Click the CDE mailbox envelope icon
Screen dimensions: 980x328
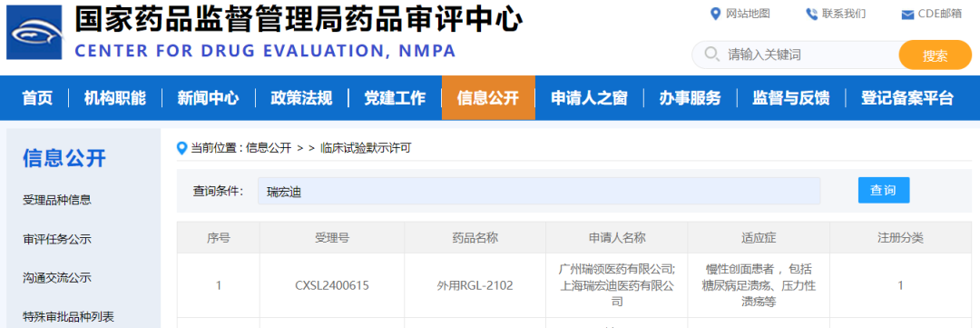[x=907, y=15]
